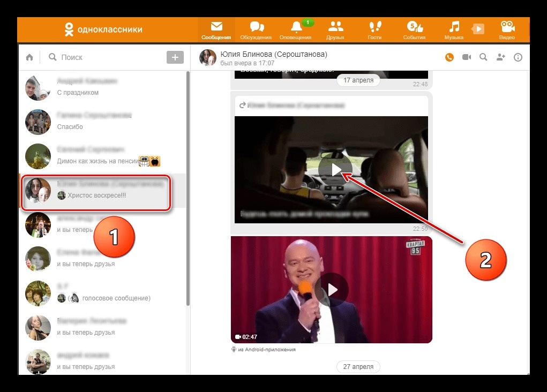Search within the chat using the magnifier icon

tap(483, 57)
